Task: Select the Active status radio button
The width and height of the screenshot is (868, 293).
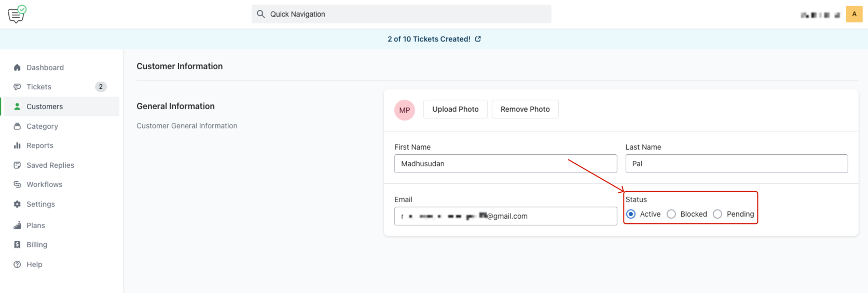Action: (x=631, y=214)
